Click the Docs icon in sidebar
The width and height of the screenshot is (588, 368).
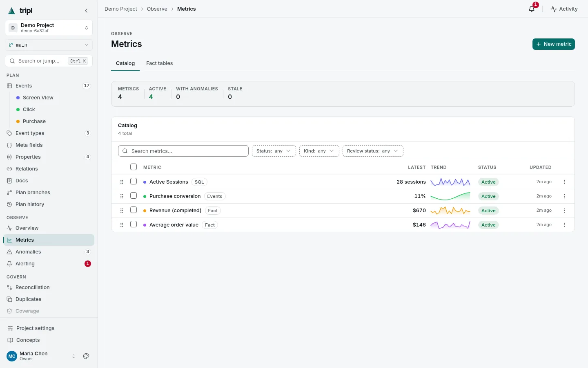9,181
